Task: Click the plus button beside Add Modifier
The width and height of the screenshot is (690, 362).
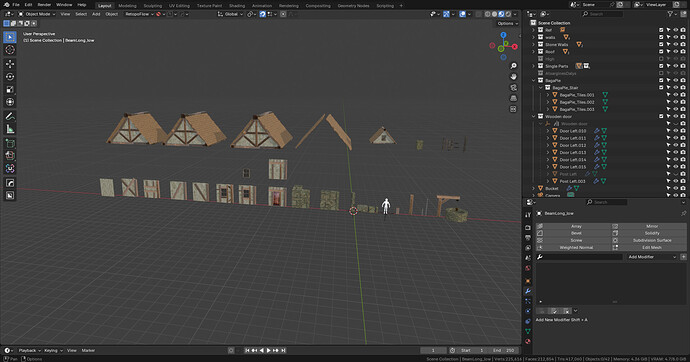Action: tap(683, 257)
